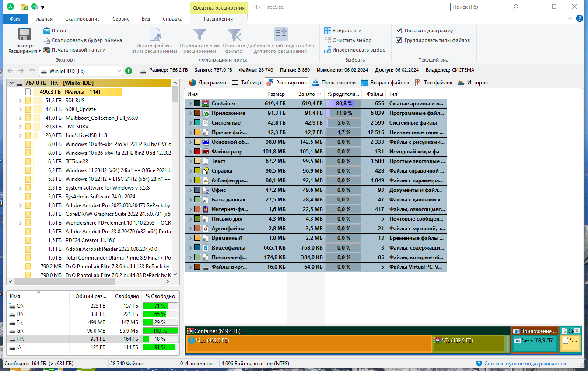
Task: Click the Поиск (F6) search field
Action: [x=485, y=7]
